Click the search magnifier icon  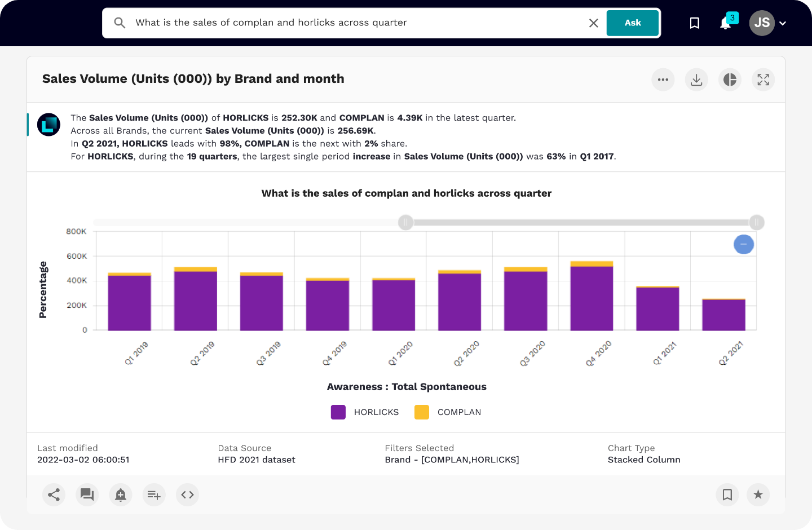coord(120,23)
